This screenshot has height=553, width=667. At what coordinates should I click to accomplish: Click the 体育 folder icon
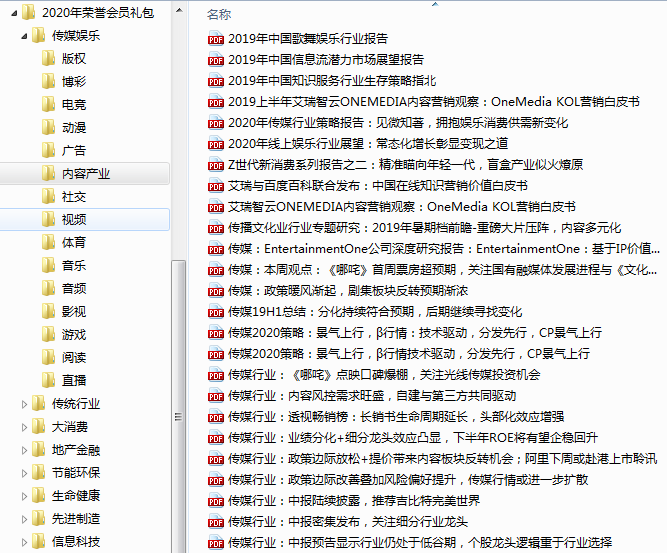click(48, 242)
